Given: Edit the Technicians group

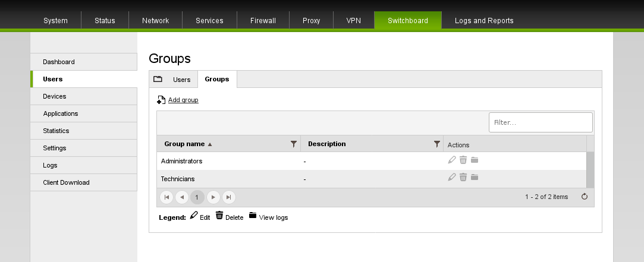Looking at the screenshot, I should coord(452,177).
